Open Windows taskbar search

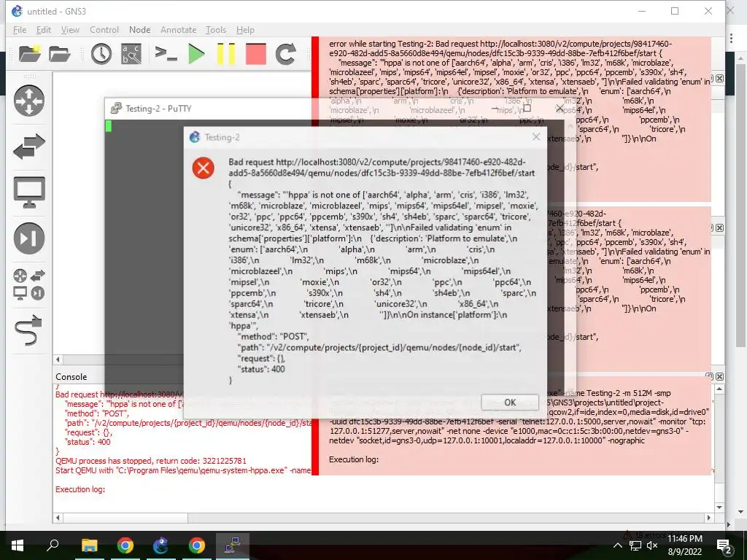click(53, 545)
